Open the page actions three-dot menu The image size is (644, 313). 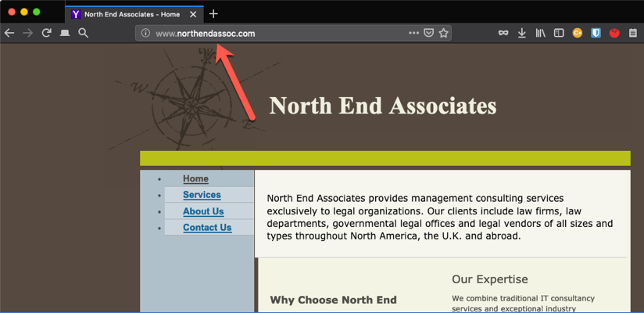click(413, 33)
